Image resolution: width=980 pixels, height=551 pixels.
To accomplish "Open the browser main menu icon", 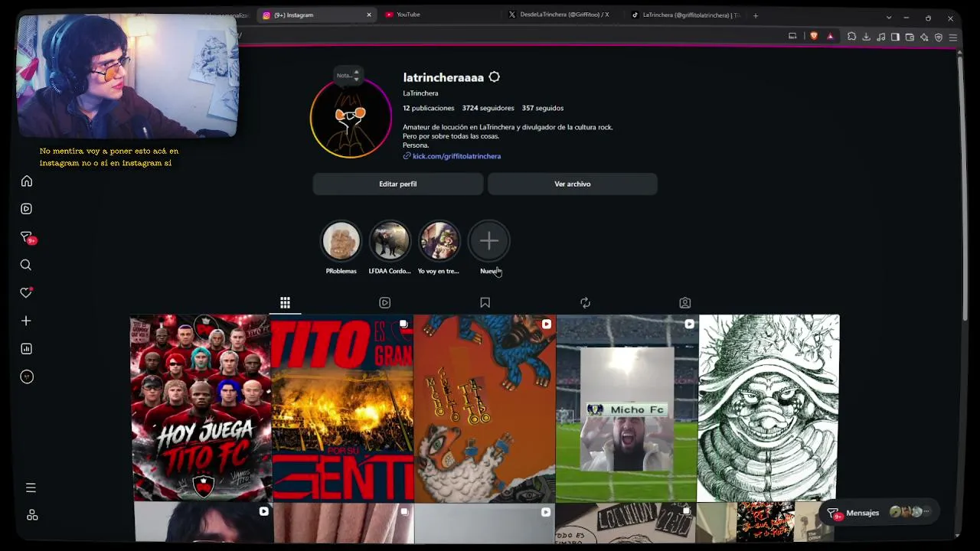I will (953, 37).
